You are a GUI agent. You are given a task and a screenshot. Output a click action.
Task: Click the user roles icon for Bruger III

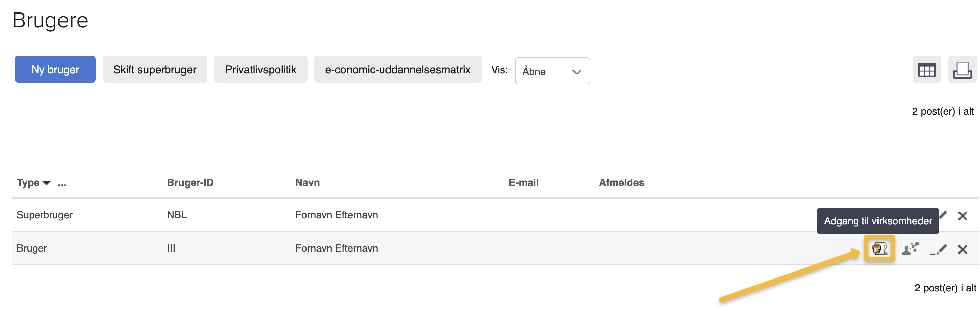click(910, 249)
